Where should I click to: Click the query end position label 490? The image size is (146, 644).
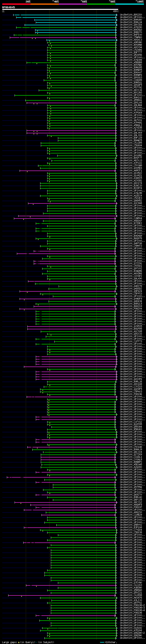[115, 11]
